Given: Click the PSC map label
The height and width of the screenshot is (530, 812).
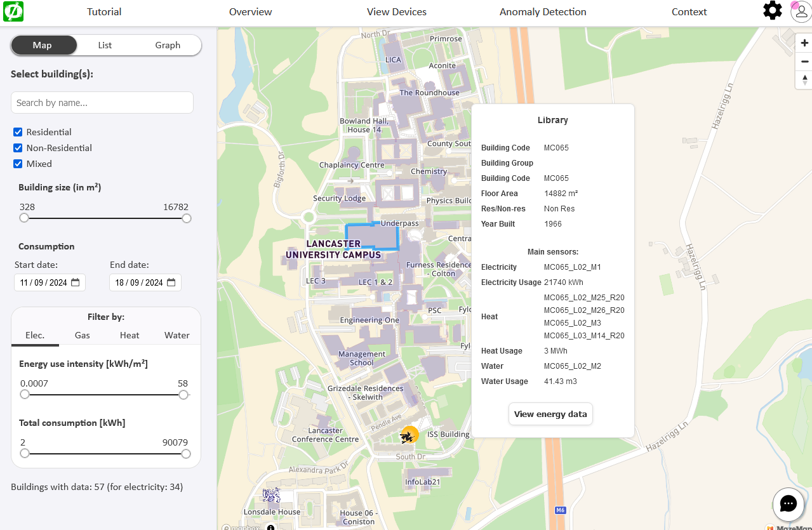Looking at the screenshot, I should tap(435, 311).
